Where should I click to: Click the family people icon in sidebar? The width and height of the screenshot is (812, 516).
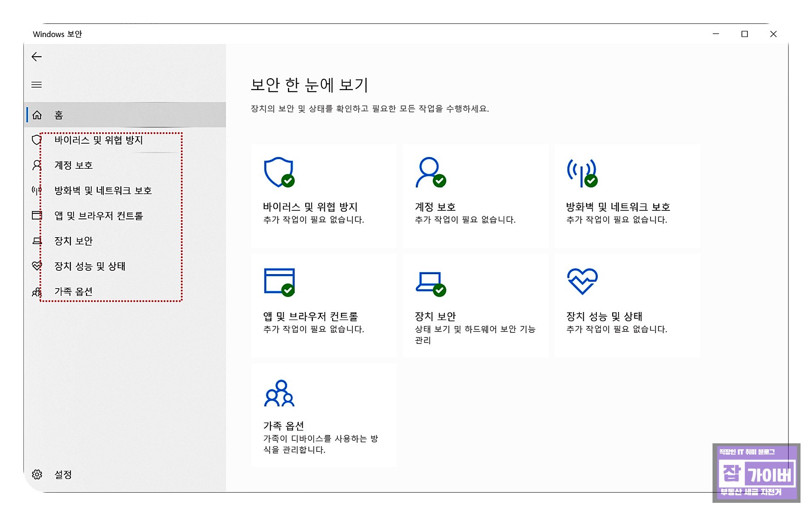(x=37, y=292)
